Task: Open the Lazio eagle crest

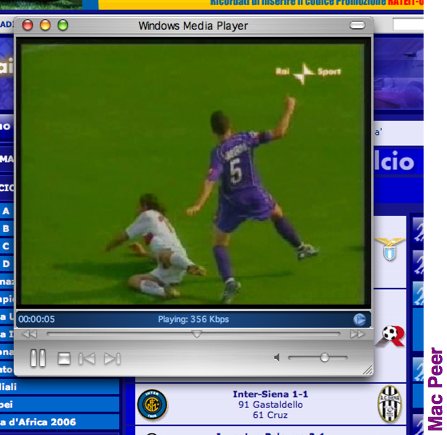Action: (x=390, y=249)
